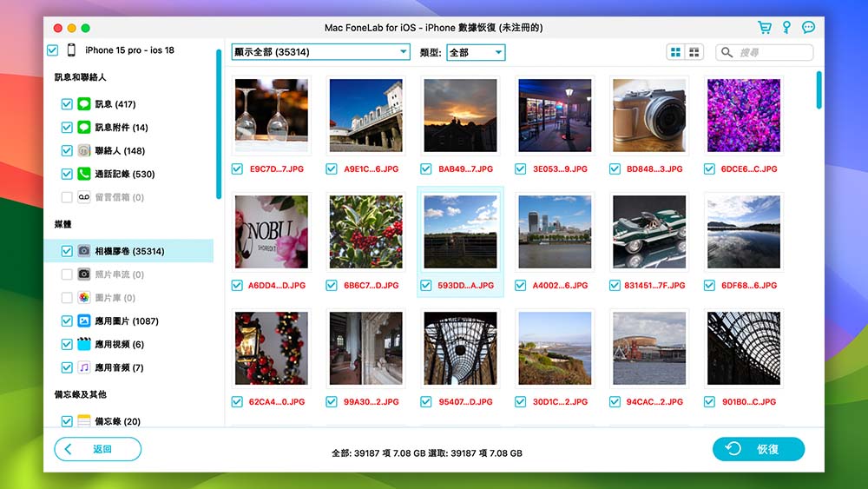868x489 pixels.
Task: Select 相機膠卷 (35314) category row
Action: click(x=129, y=251)
